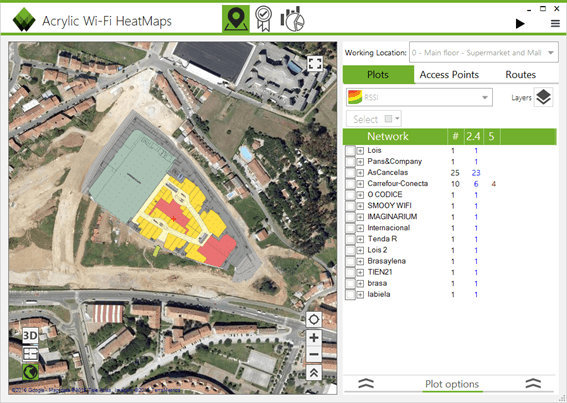Viewport: 567px width, 403px height.
Task: Sort by the 2.4 column header
Action: [473, 136]
